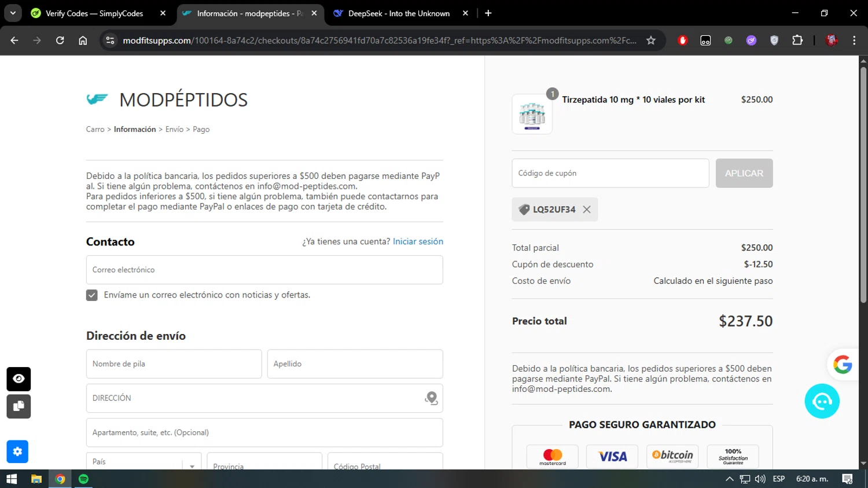Focus the Apellido field
The height and width of the screenshot is (488, 868).
click(x=355, y=364)
